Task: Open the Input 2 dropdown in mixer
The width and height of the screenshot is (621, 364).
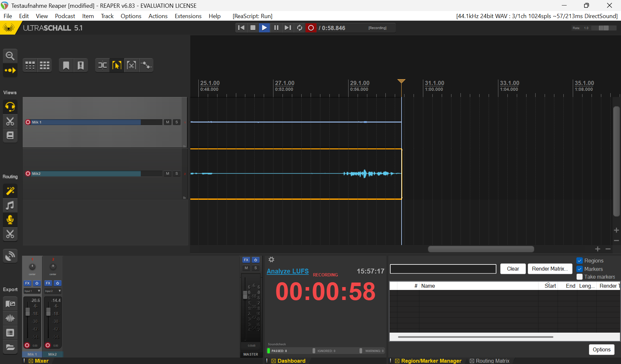Action: 53,291
